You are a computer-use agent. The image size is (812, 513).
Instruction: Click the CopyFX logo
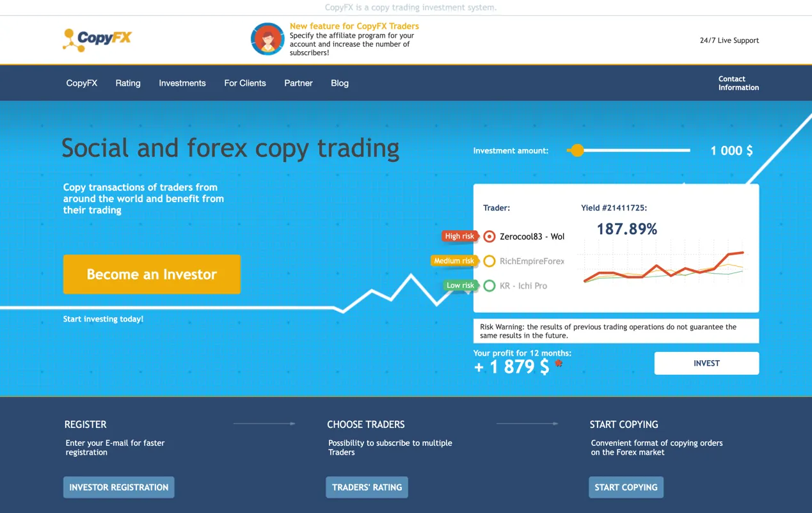click(97, 40)
